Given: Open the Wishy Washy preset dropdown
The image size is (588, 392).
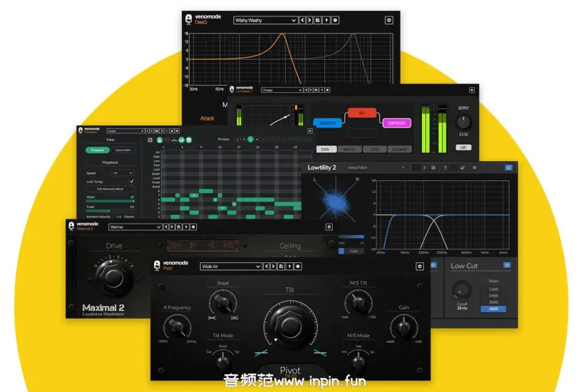Looking at the screenshot, I should pyautogui.click(x=266, y=20).
